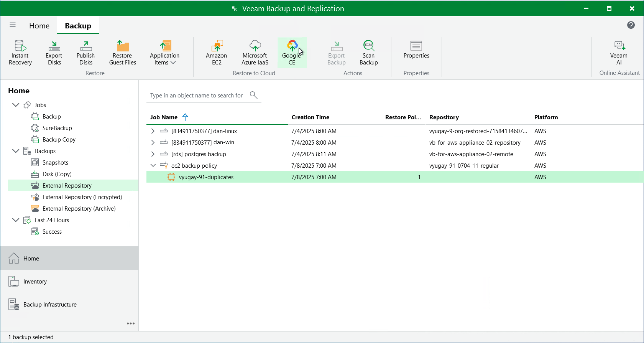The height and width of the screenshot is (343, 644).
Task: Go to the Inventory view
Action: tap(35, 282)
